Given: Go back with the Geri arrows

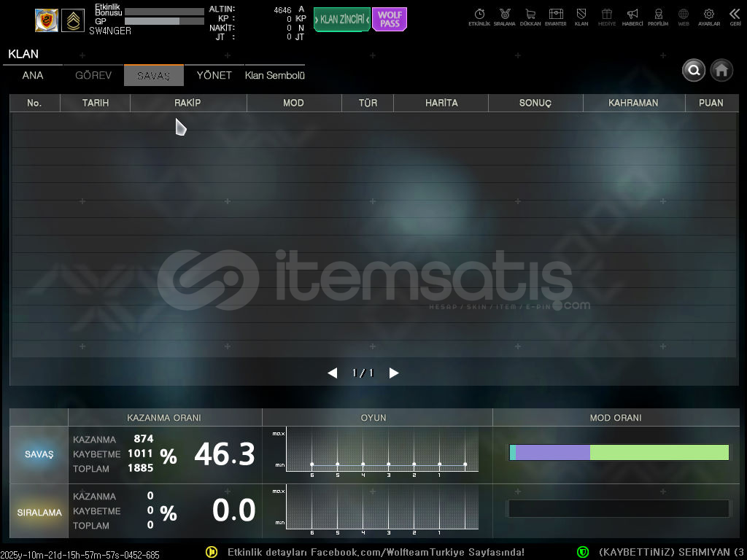Looking at the screenshot, I should (x=735, y=15).
